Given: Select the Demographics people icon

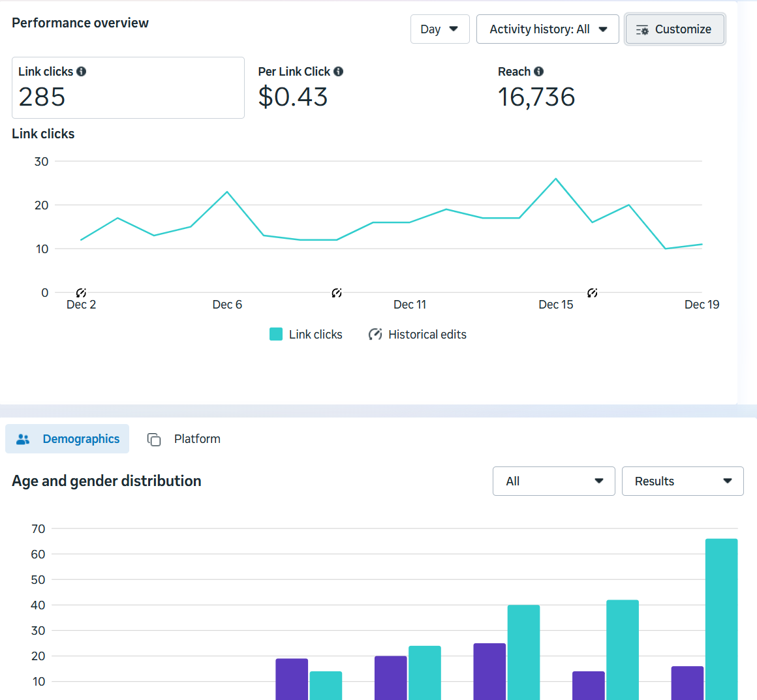Looking at the screenshot, I should 23,438.
